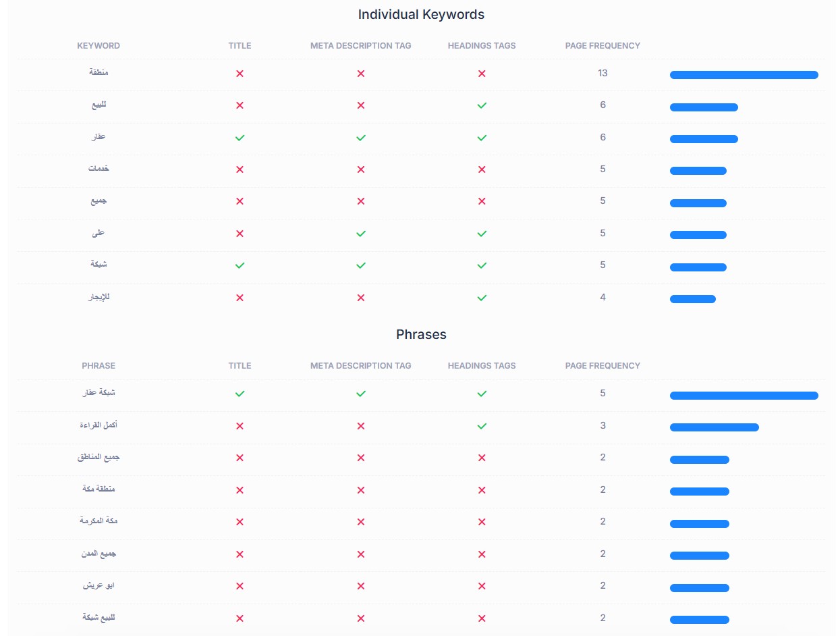Click PAGE FREQUENCY header in Individual Keywords table

click(x=603, y=46)
